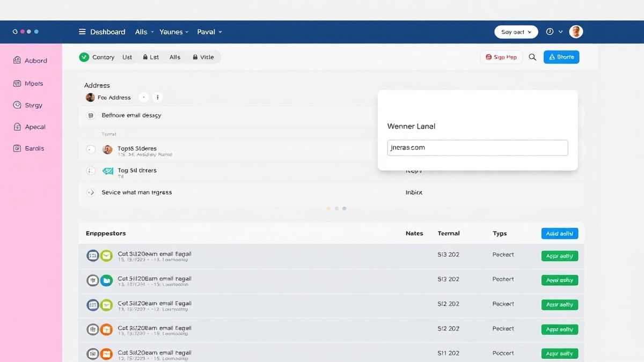Click Appr aoity in the first Enppestors row
The width and height of the screenshot is (644, 362).
point(560,256)
